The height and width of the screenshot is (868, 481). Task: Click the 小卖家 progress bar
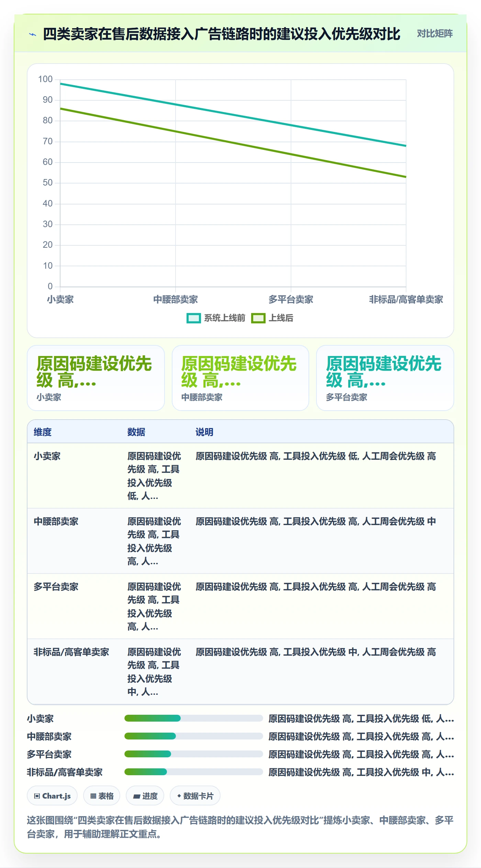194,718
